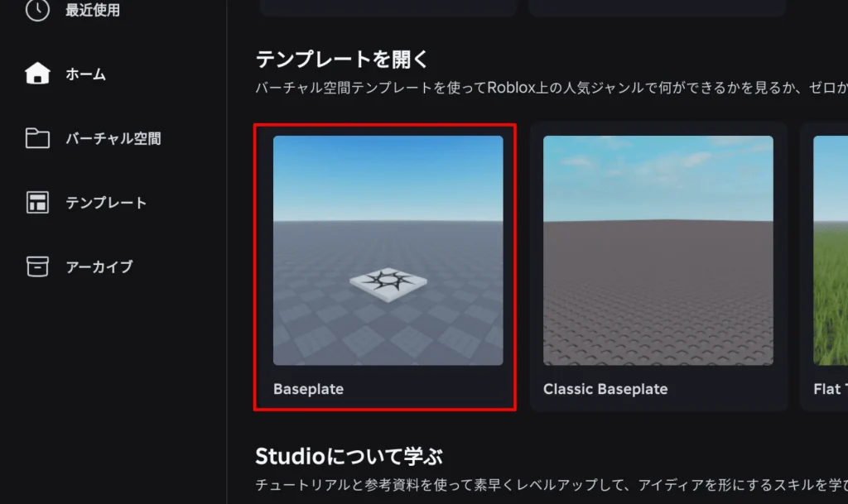This screenshot has height=504, width=848.
Task: Click the description text under テンプレートを開く
Action: tap(552, 88)
